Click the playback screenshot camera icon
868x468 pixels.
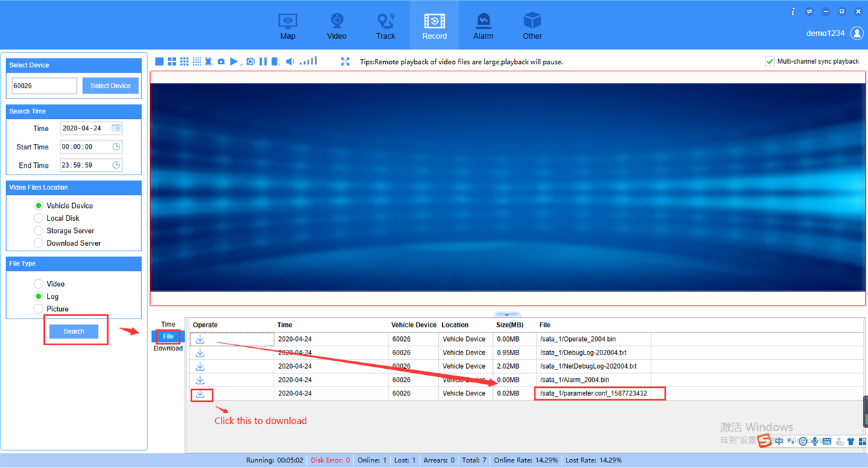[221, 61]
